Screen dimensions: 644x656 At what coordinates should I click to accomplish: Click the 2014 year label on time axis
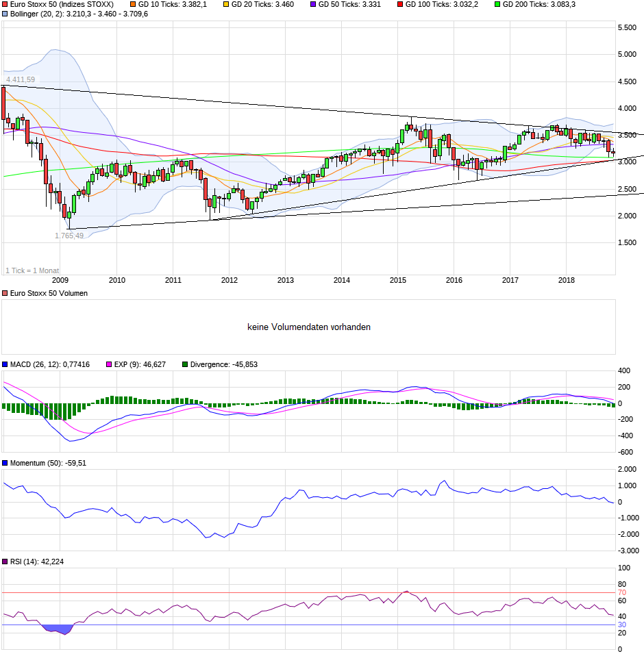(341, 280)
